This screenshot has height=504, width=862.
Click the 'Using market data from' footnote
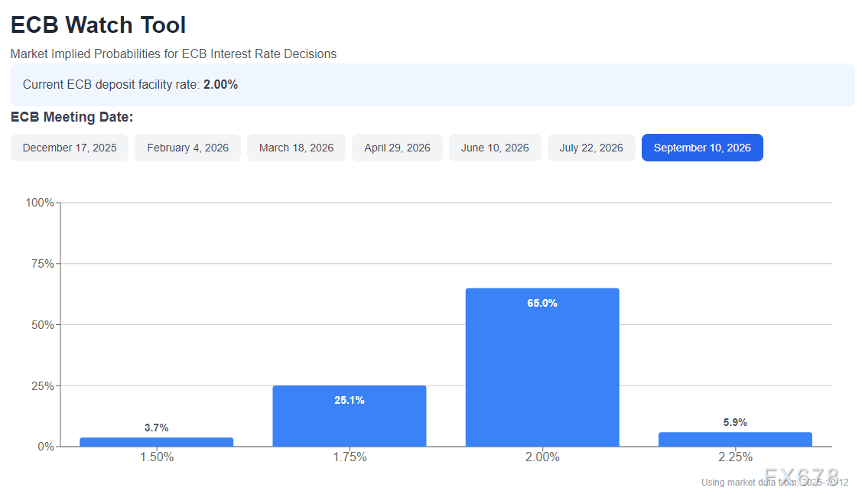[x=774, y=483]
